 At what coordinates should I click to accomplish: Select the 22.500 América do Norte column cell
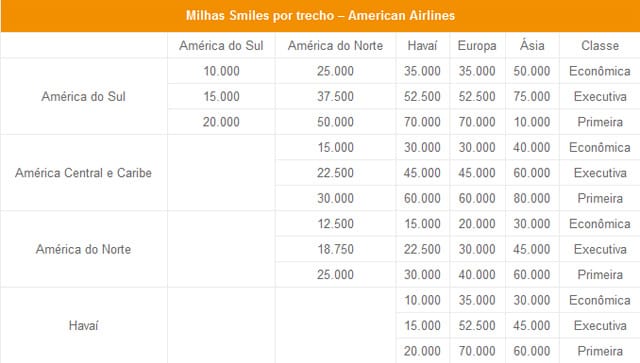(336, 173)
